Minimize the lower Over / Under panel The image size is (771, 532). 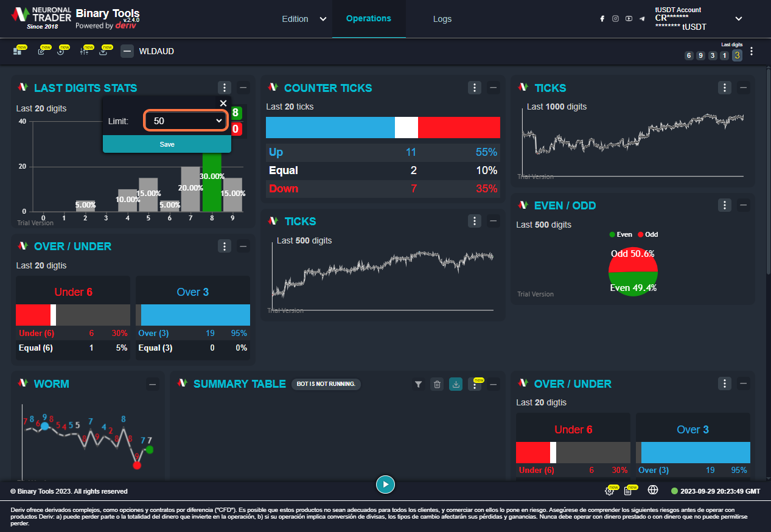coord(743,383)
